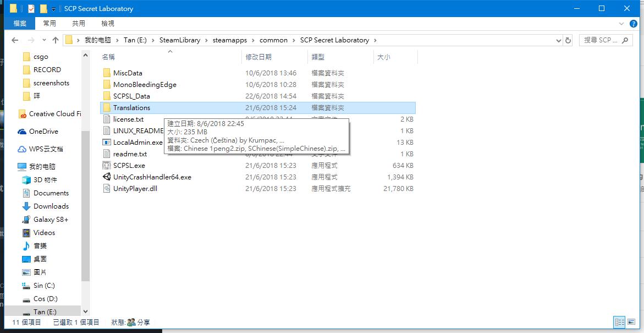Click the help question mark icon
The height and width of the screenshot is (333, 644).
pyautogui.click(x=634, y=24)
